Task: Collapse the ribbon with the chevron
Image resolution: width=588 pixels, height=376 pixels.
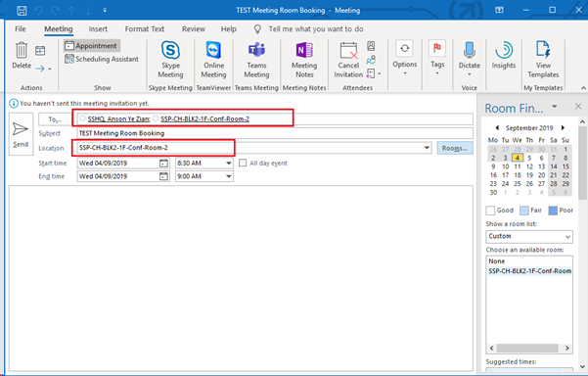Action: click(x=583, y=88)
